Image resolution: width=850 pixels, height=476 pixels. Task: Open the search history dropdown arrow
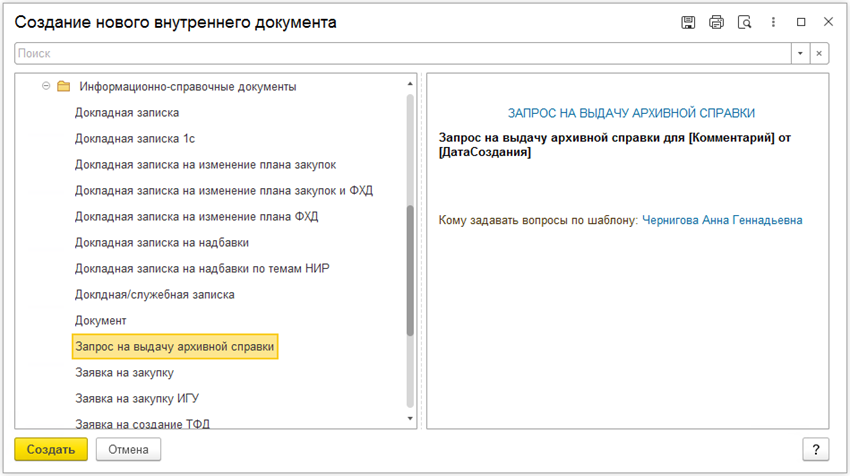point(800,53)
